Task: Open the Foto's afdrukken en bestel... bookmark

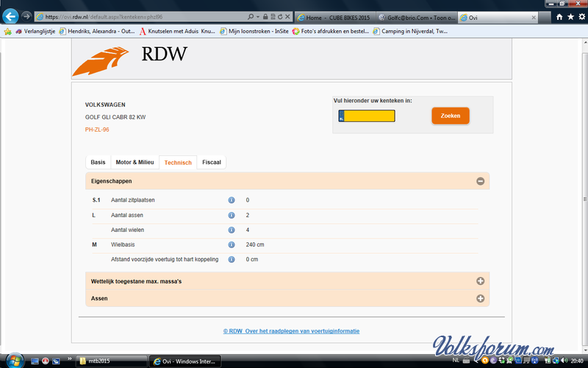Action: [x=330, y=31]
